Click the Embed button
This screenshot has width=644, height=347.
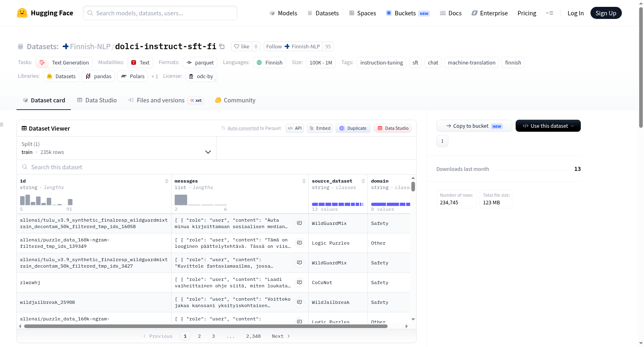click(x=320, y=128)
